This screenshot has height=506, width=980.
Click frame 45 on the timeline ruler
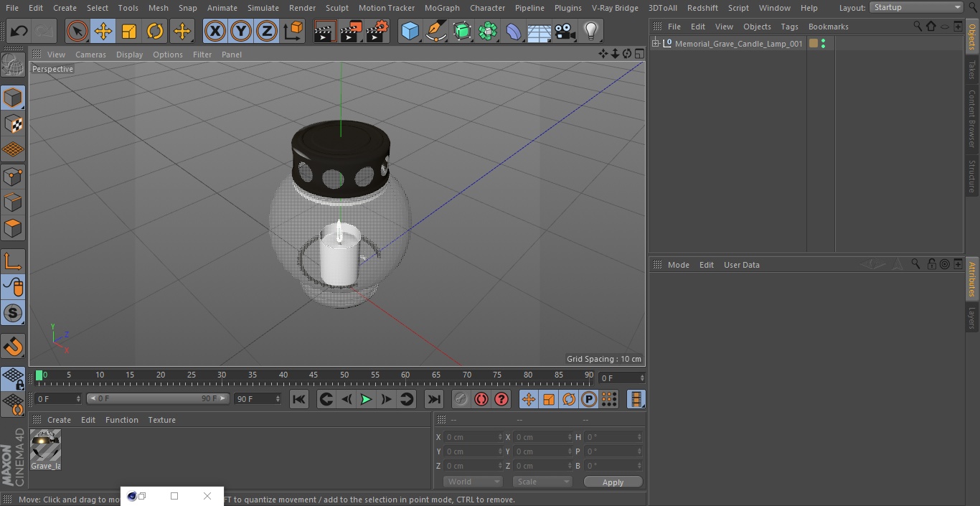[x=314, y=375]
